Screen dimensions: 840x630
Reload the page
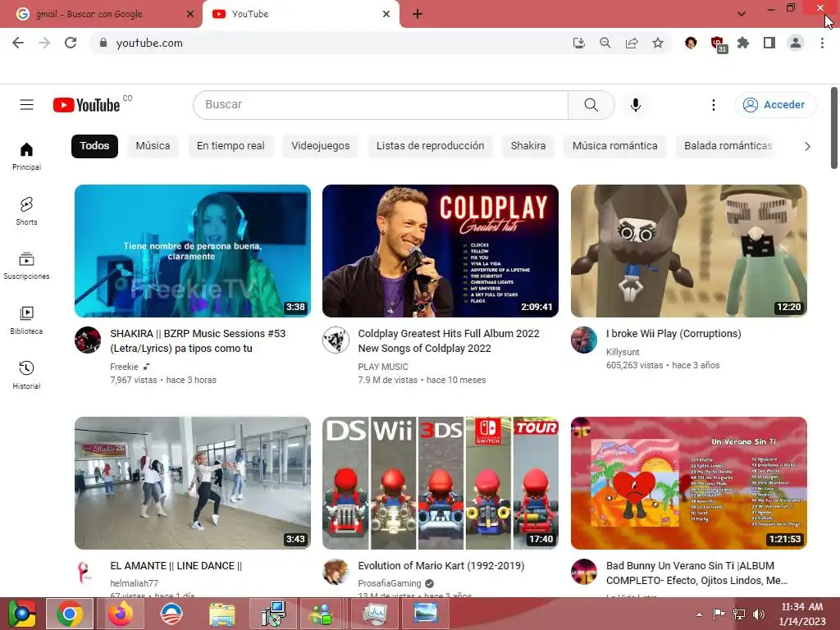click(71, 43)
